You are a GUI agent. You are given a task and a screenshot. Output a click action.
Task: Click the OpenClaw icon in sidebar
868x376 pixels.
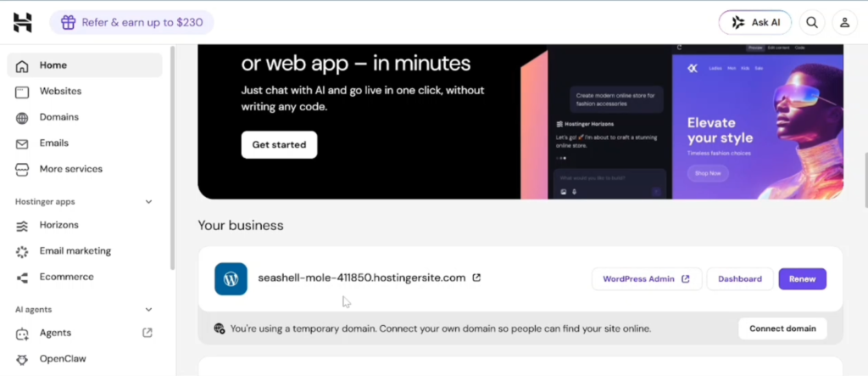point(22,359)
